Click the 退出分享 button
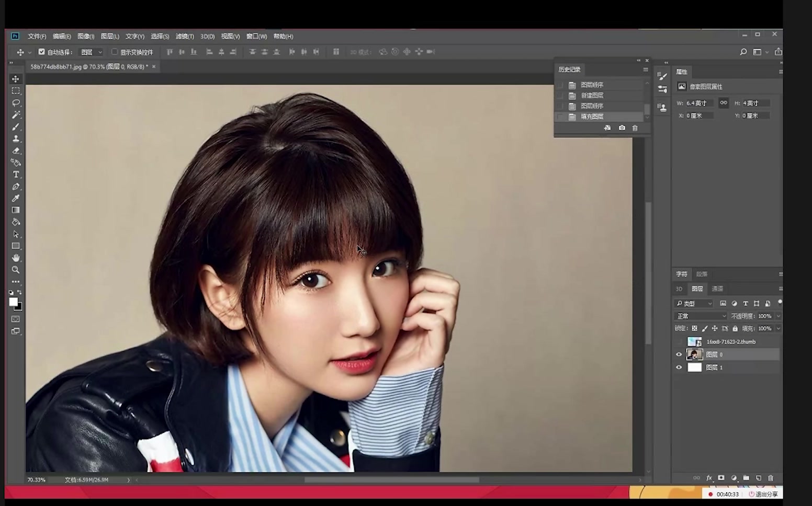The width and height of the screenshot is (812, 506). click(x=763, y=494)
